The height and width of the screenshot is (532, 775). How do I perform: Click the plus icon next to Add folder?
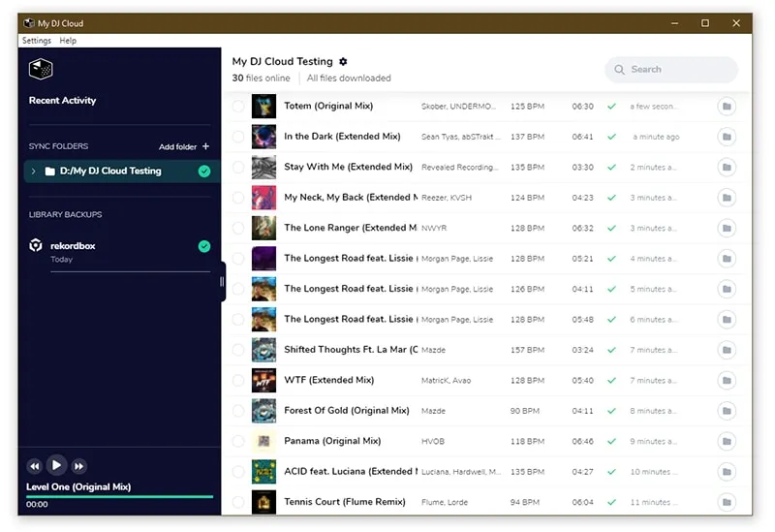point(205,146)
